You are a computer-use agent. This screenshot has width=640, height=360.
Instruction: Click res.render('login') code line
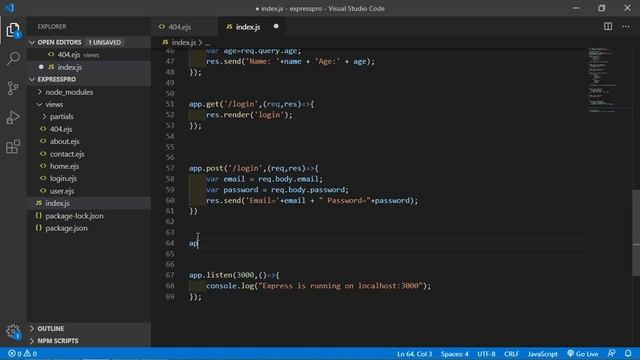(x=249, y=115)
